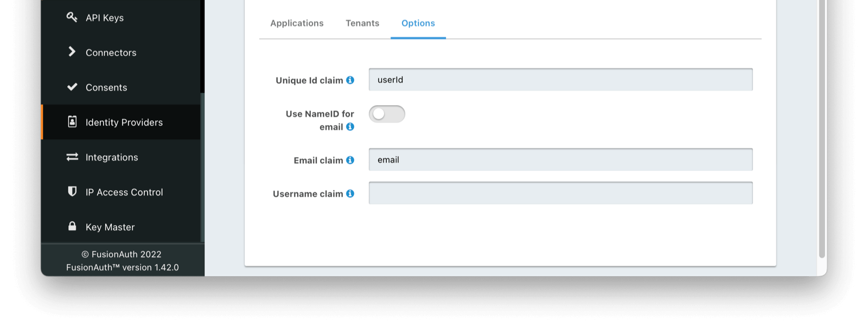Viewport: 868px width, 330px height.
Task: Enable the Use NameID for email toggle
Action: [x=387, y=114]
